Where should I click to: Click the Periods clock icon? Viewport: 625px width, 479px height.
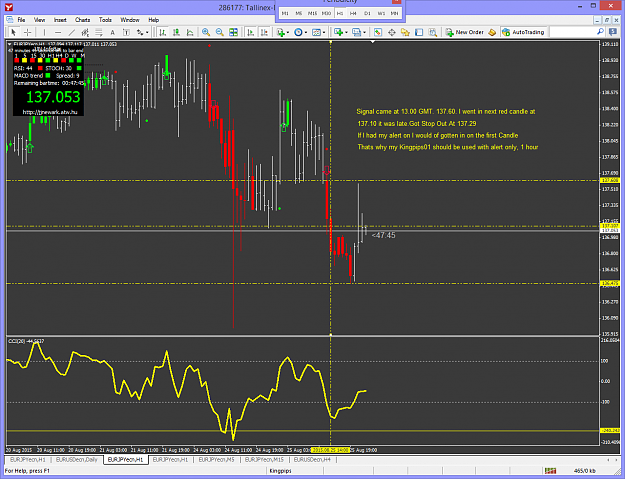[298, 32]
